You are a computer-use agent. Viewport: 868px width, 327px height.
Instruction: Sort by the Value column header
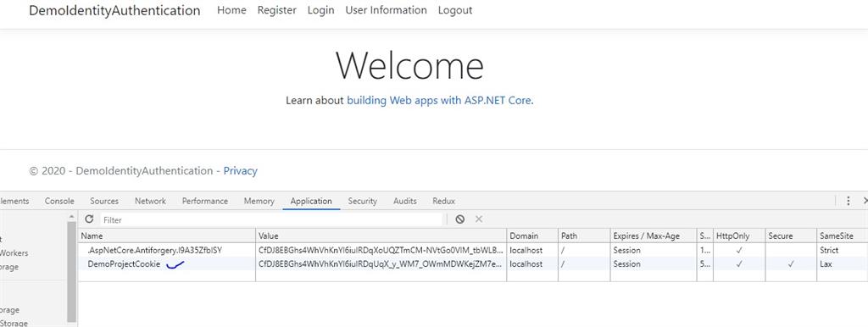coord(381,236)
